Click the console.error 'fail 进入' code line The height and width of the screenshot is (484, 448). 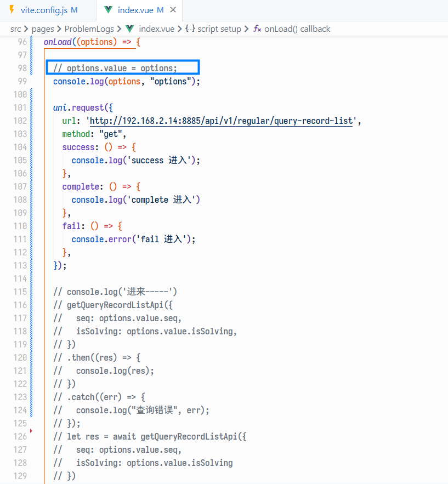(133, 239)
